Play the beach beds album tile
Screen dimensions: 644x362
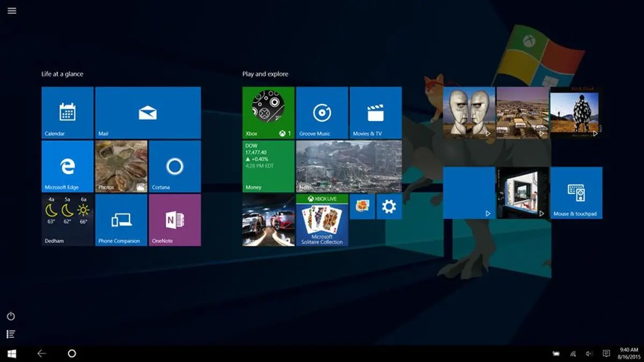tap(523, 113)
